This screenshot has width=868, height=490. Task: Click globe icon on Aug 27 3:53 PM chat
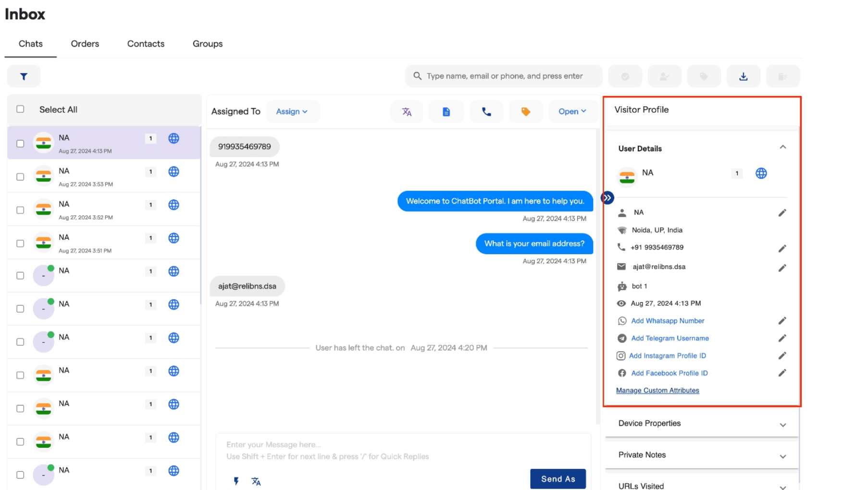[174, 171]
